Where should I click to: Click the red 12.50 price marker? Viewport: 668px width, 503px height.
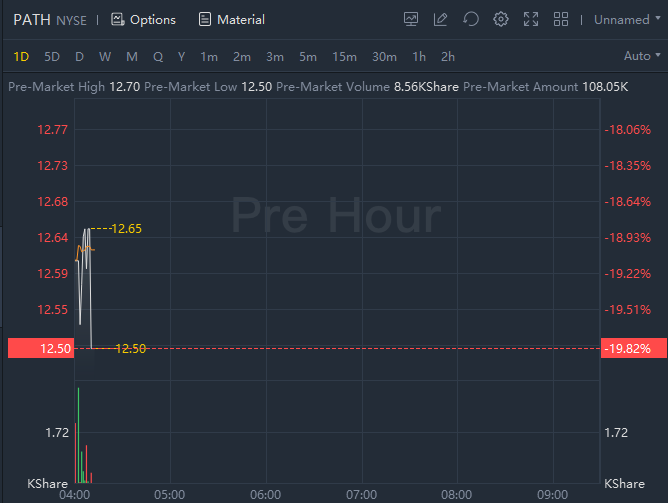tap(40, 348)
